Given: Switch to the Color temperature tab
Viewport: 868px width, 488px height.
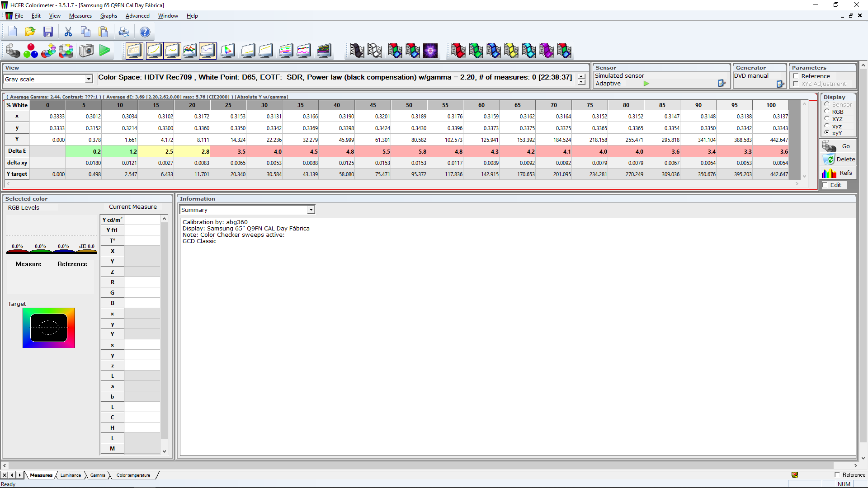Looking at the screenshot, I should click(133, 475).
